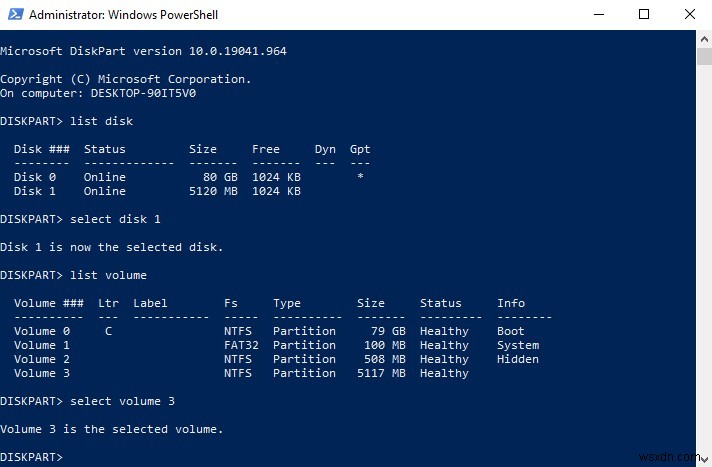Click the FAT32 entry of Volume 1
Viewport: 712px width, 467px height.
241,345
